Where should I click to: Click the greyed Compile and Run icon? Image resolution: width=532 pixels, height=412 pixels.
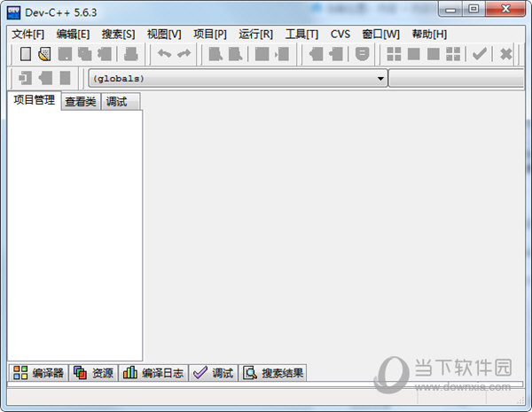(434, 54)
